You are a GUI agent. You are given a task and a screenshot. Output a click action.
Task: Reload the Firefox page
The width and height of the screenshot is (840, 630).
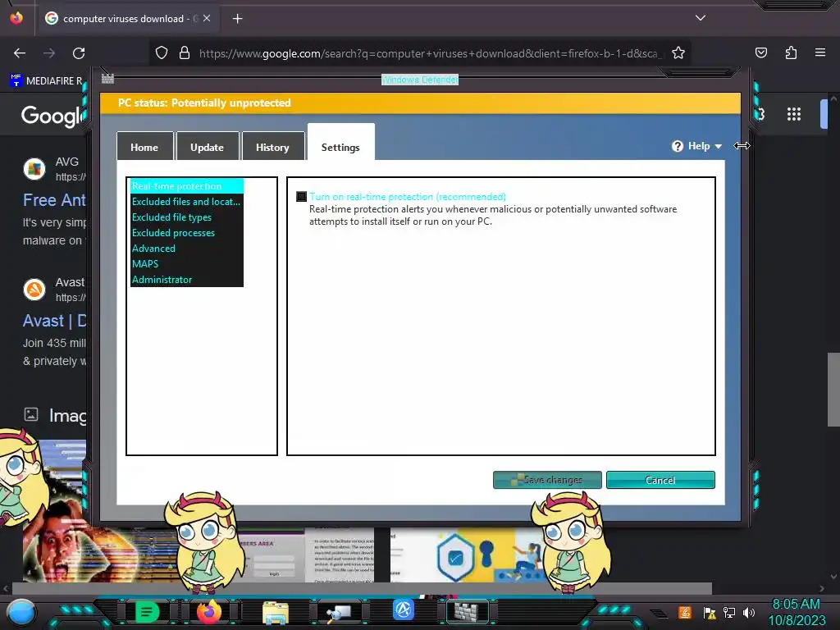click(x=79, y=53)
